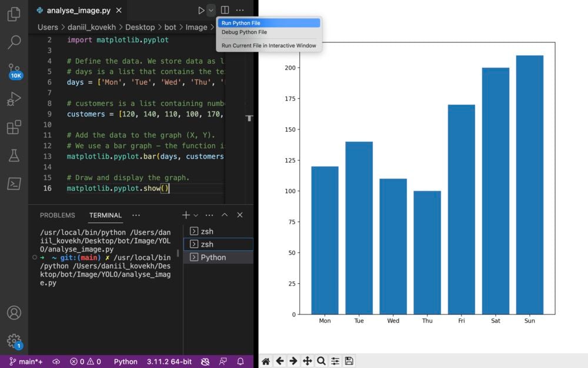Switch to the PROBLEMS panel tab
This screenshot has width=588, height=368.
[58, 216]
